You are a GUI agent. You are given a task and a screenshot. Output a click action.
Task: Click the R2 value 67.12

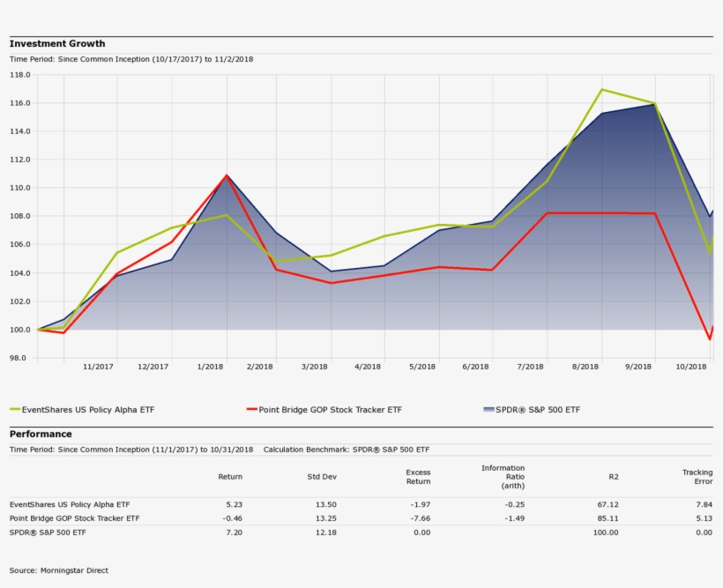coord(608,504)
